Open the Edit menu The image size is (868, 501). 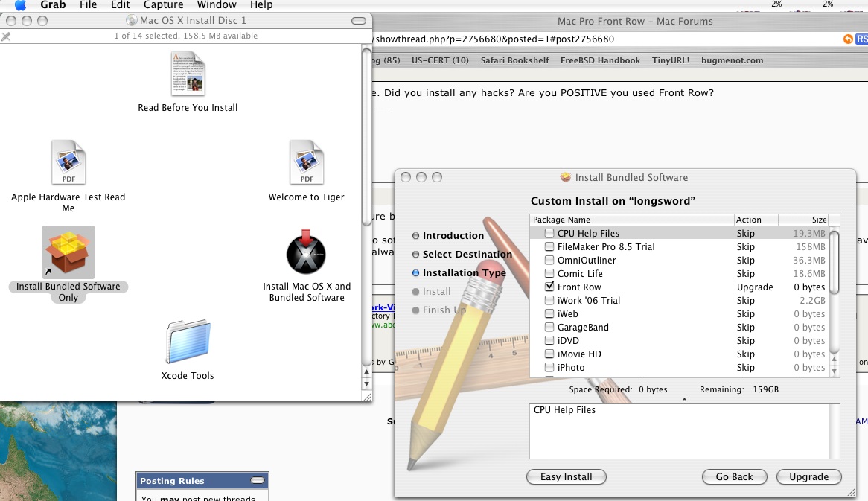[x=120, y=5]
